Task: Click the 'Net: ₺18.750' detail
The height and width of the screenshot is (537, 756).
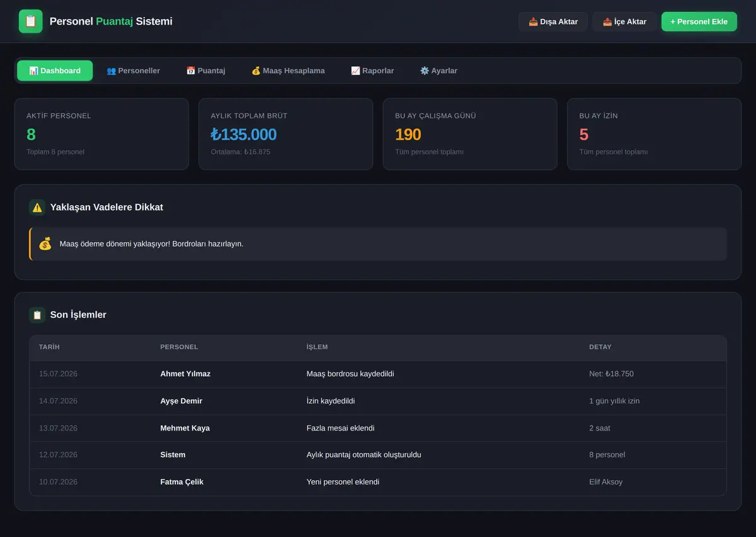Action: [x=612, y=374]
